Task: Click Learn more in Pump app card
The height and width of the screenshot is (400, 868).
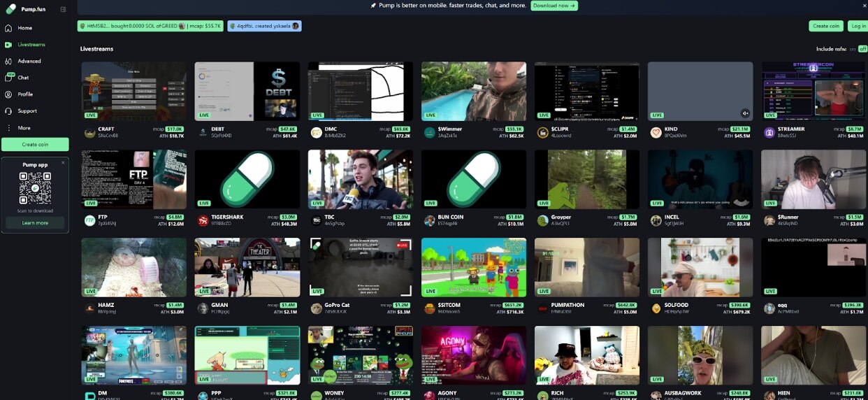Action: pos(35,223)
